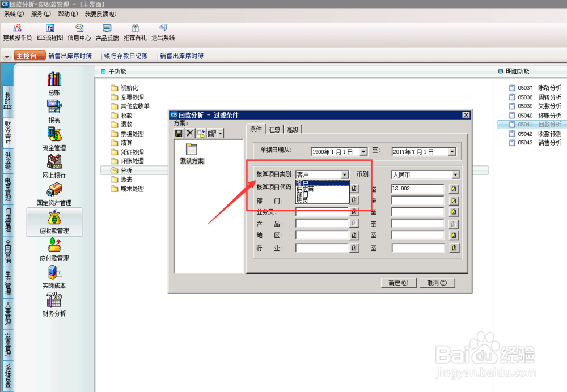Open 我要反馈 menu
Image resolution: width=567 pixels, height=392 pixels.
pyautogui.click(x=100, y=14)
